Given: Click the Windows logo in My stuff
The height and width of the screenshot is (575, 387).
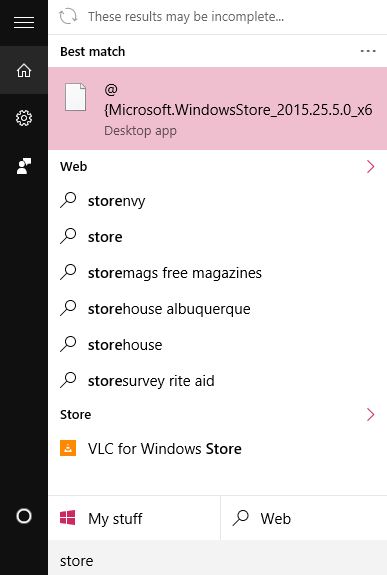Looking at the screenshot, I should coord(68,518).
